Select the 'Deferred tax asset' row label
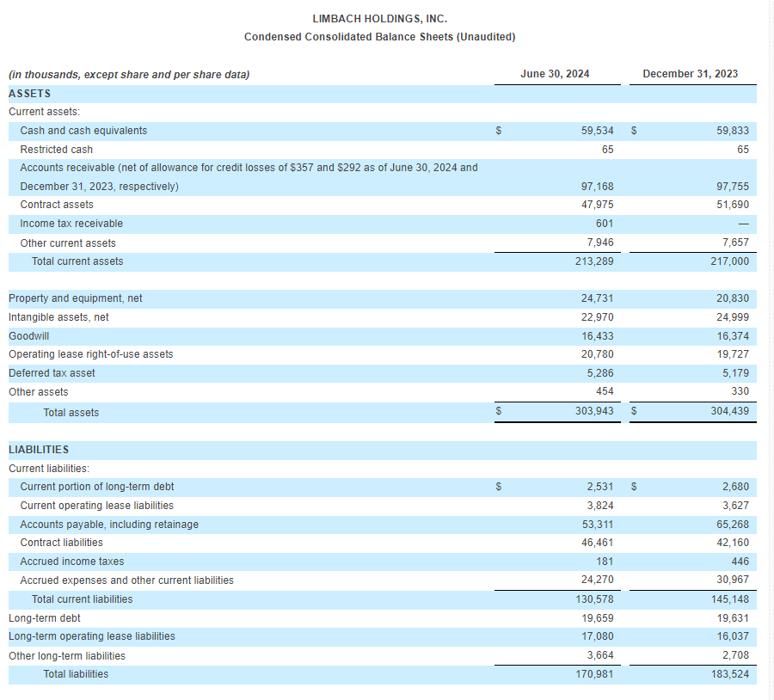This screenshot has width=774, height=700. click(x=52, y=373)
